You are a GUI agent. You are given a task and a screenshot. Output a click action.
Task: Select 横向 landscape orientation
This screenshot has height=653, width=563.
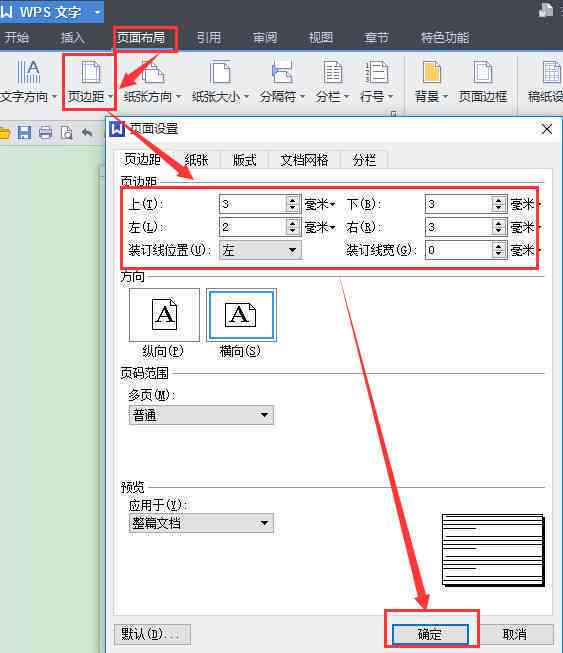coord(241,315)
